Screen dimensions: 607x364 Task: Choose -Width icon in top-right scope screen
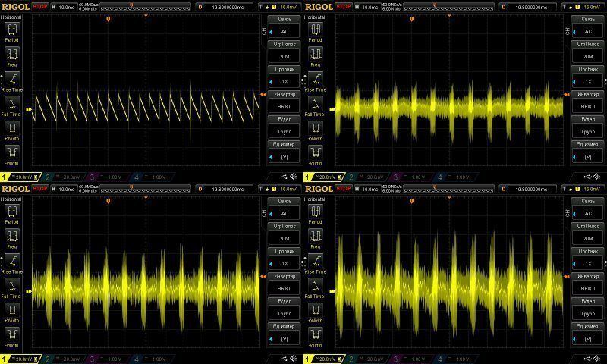pos(316,152)
